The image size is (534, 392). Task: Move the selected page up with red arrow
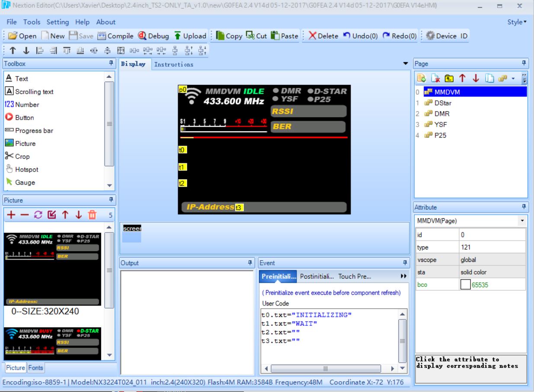[x=462, y=79]
